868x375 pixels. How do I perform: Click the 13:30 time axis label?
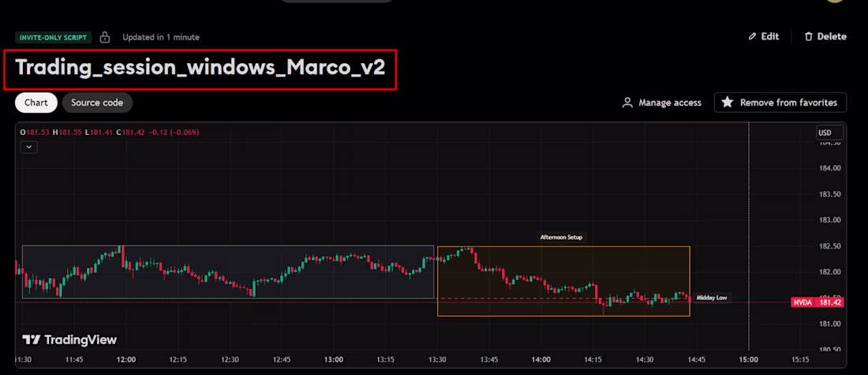[x=437, y=359]
